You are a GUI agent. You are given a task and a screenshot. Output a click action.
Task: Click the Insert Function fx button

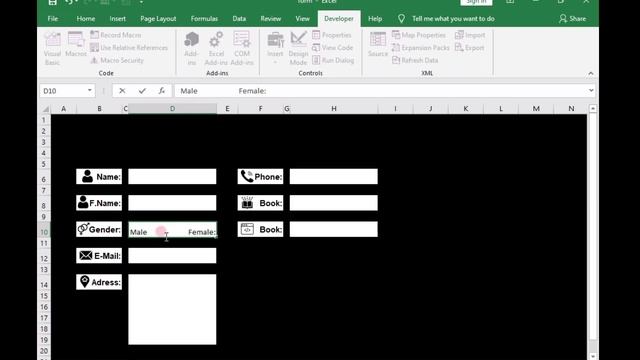(x=162, y=91)
